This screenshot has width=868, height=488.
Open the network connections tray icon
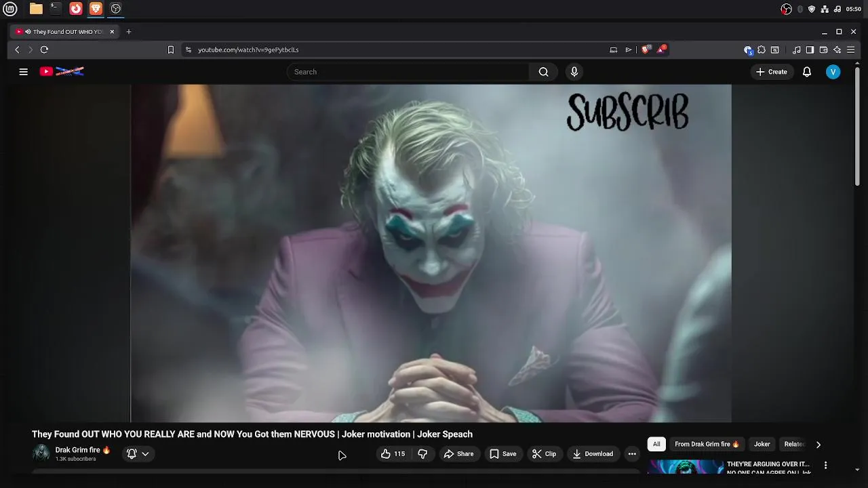click(x=825, y=9)
